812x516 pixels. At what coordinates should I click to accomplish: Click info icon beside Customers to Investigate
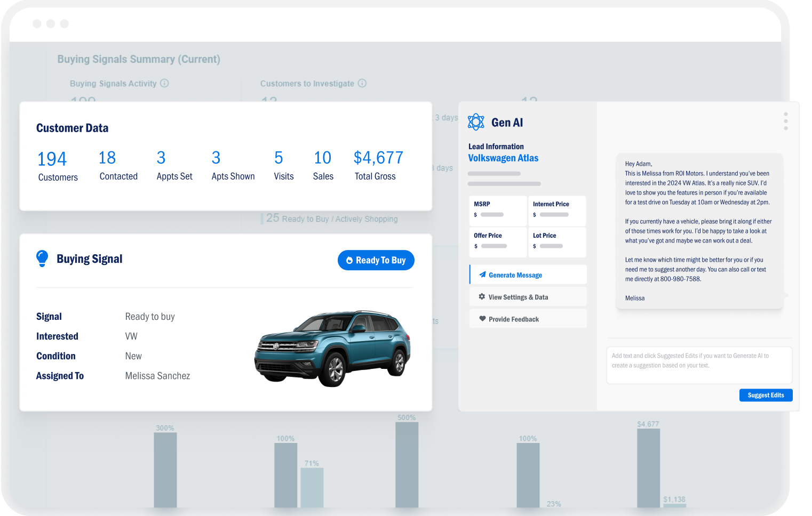pos(362,83)
